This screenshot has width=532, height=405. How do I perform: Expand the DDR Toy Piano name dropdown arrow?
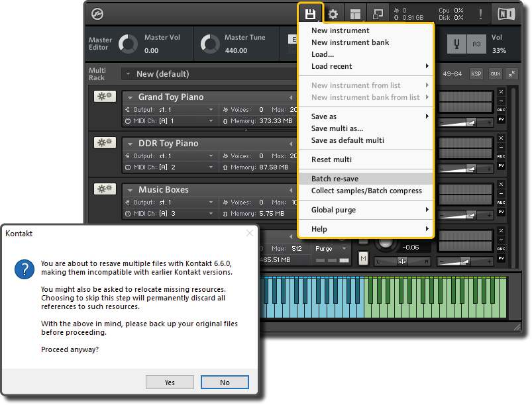click(130, 144)
